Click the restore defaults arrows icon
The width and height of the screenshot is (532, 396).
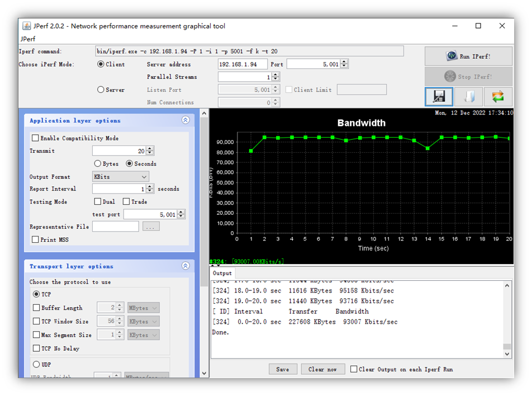point(498,97)
